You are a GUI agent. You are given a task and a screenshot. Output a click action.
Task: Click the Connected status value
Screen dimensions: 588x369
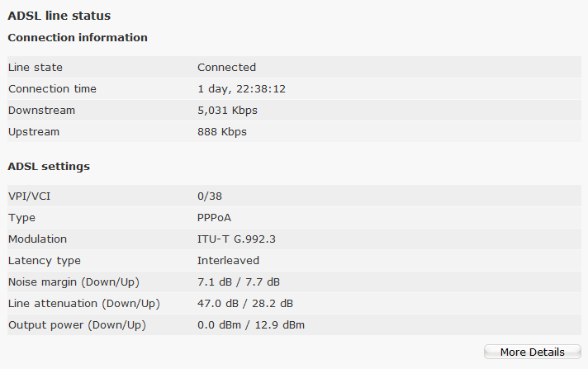pos(226,67)
